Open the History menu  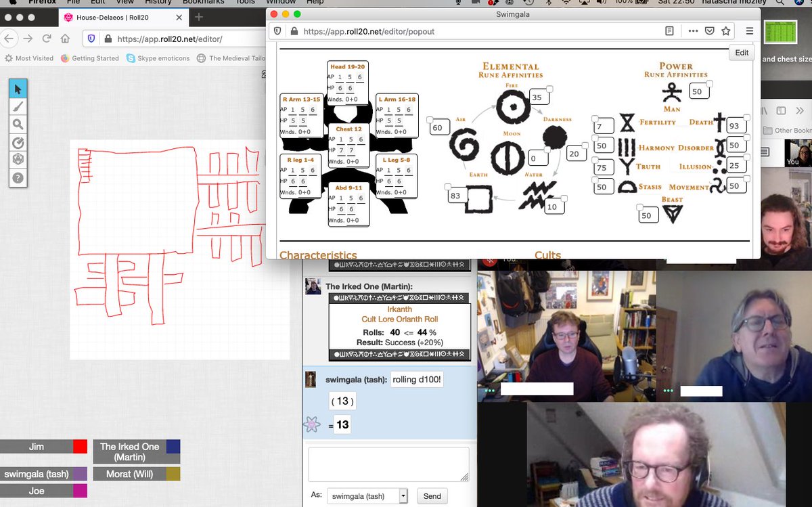click(x=158, y=3)
